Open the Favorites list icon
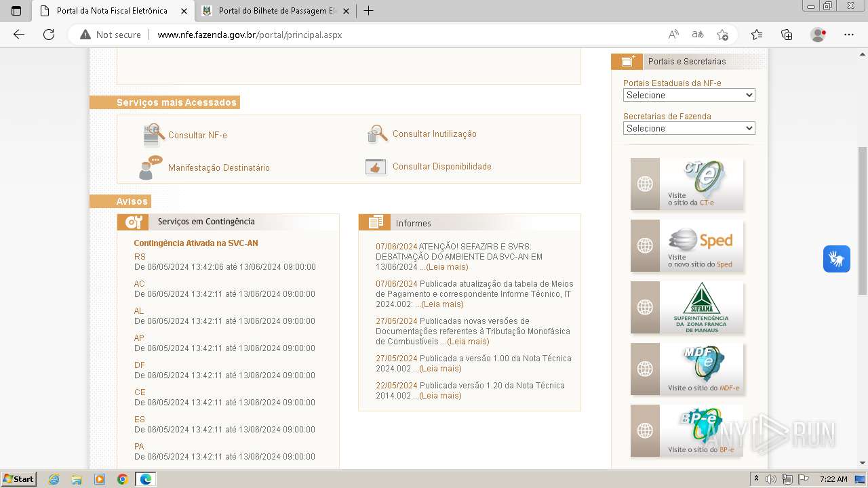Screen dimensions: 868x488 click(757, 35)
